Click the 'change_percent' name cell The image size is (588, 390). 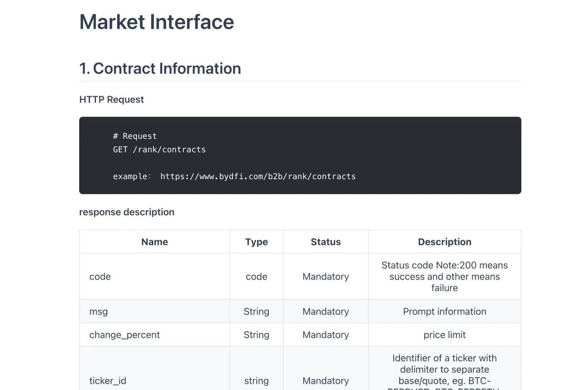tap(124, 335)
